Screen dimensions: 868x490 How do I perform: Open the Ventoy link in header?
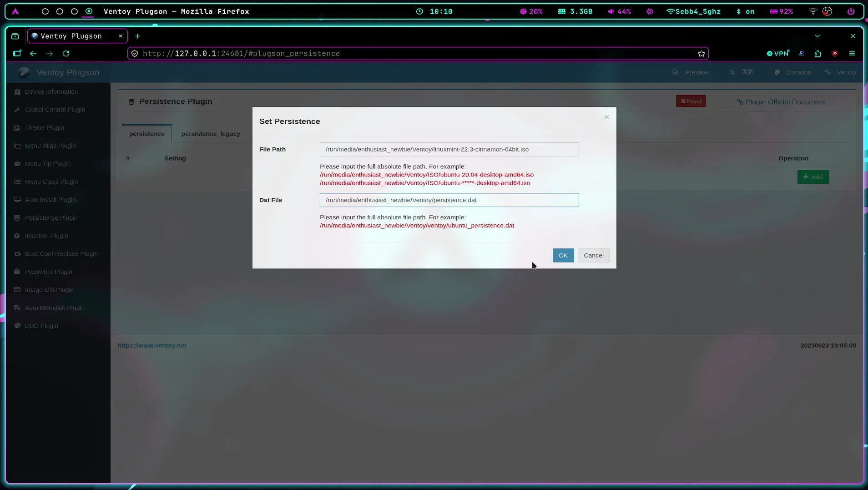coord(841,72)
